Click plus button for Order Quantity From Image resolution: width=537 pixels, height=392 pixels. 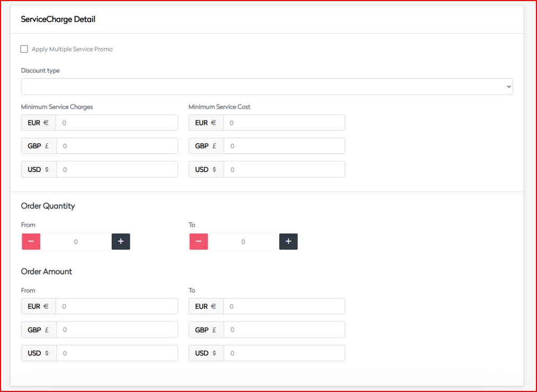coord(121,242)
